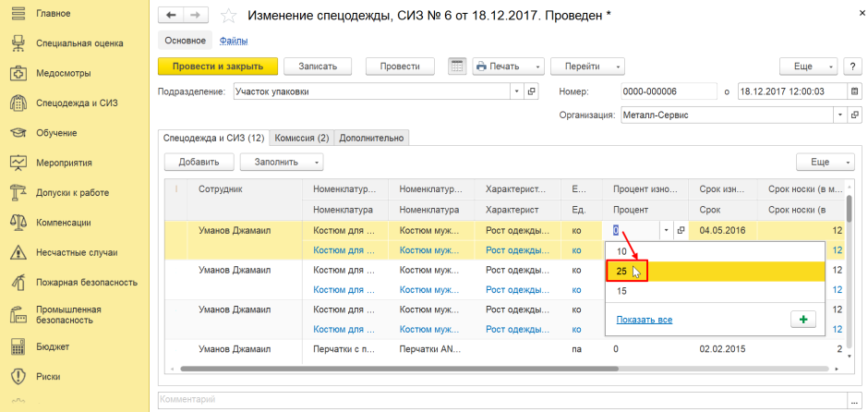Choose 15 from the percent list
The image size is (868, 412).
(x=716, y=291)
